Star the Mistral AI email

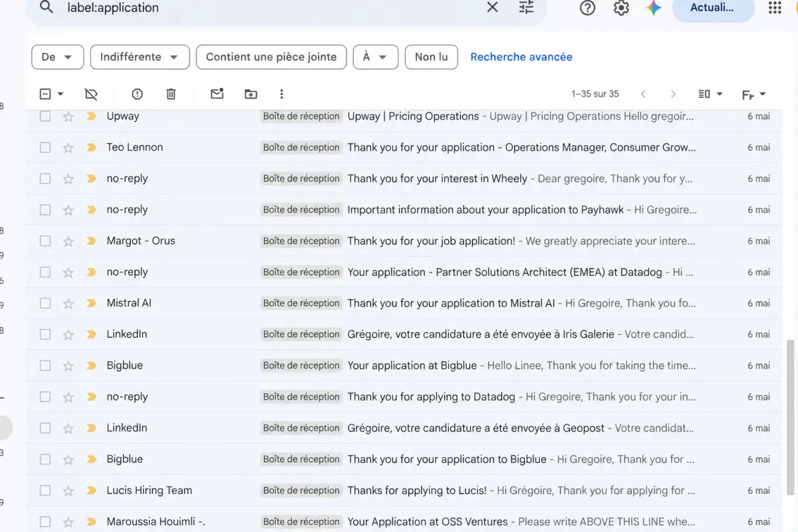(68, 303)
